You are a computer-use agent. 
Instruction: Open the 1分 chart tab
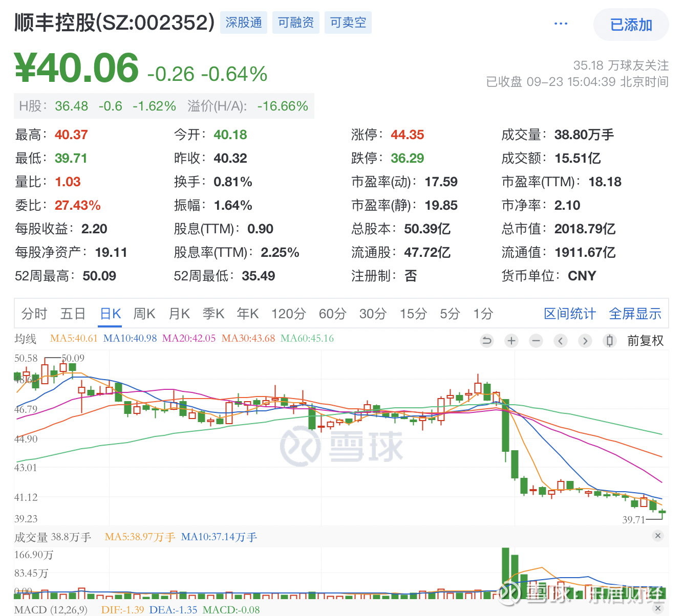tap(483, 314)
